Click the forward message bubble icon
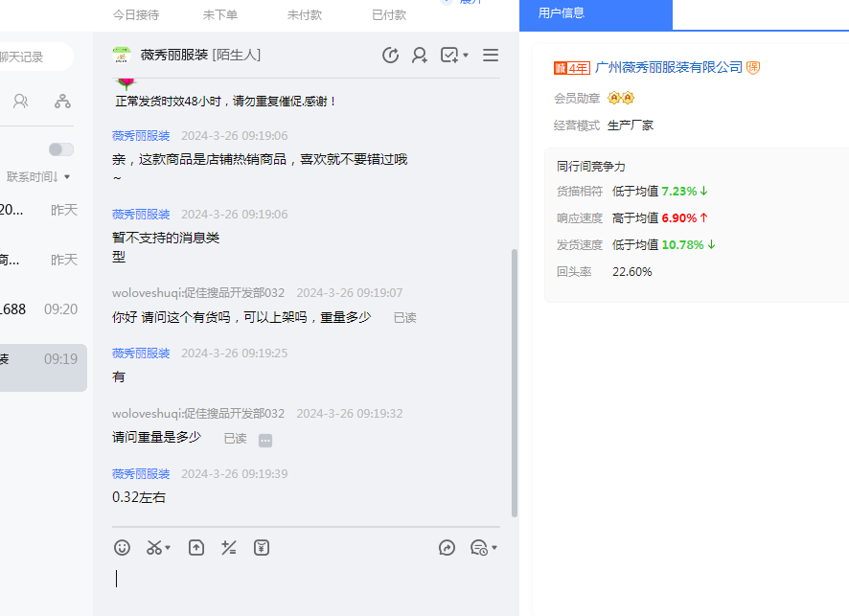The height and width of the screenshot is (616, 849). pos(447,548)
